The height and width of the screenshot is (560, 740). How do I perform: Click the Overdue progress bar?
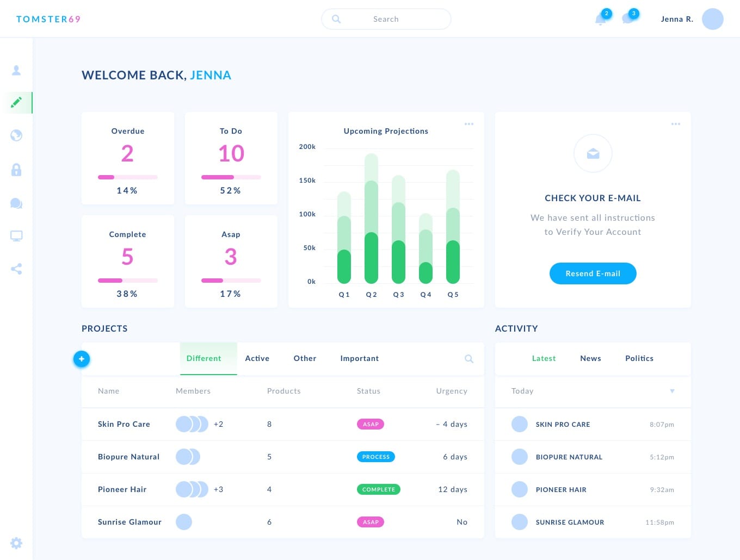[x=127, y=177]
